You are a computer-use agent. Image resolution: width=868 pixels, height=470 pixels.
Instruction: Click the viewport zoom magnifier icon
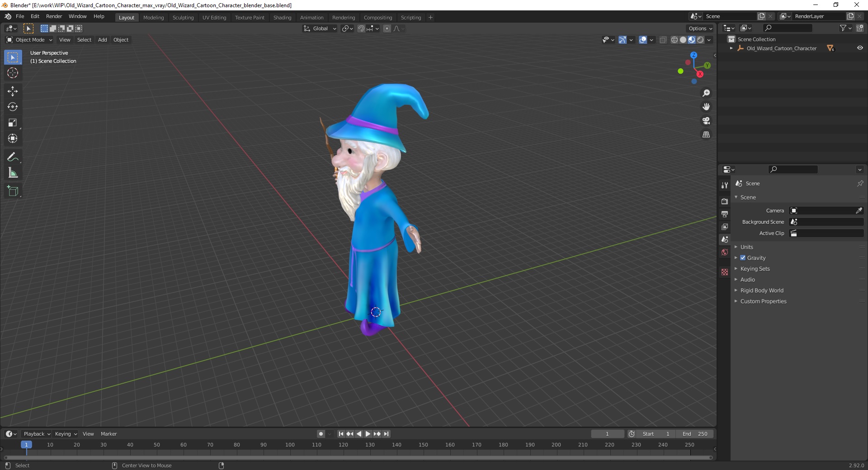point(706,93)
